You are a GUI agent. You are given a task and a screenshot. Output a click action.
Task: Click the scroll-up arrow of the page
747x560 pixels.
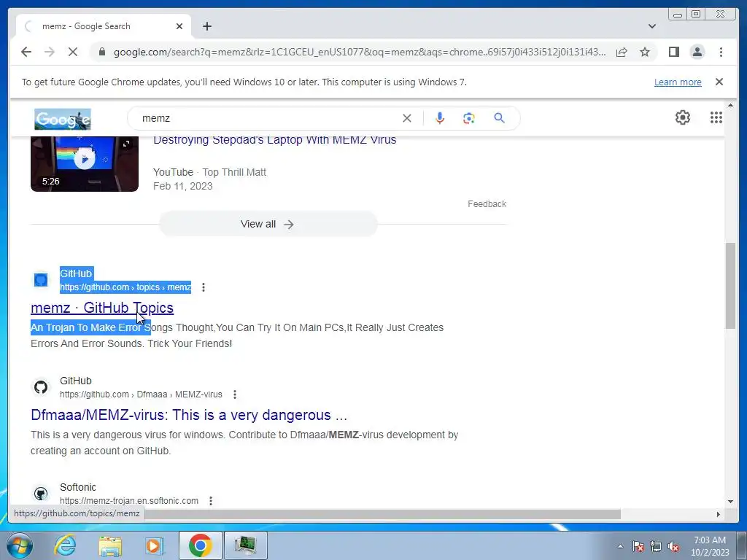click(730, 105)
